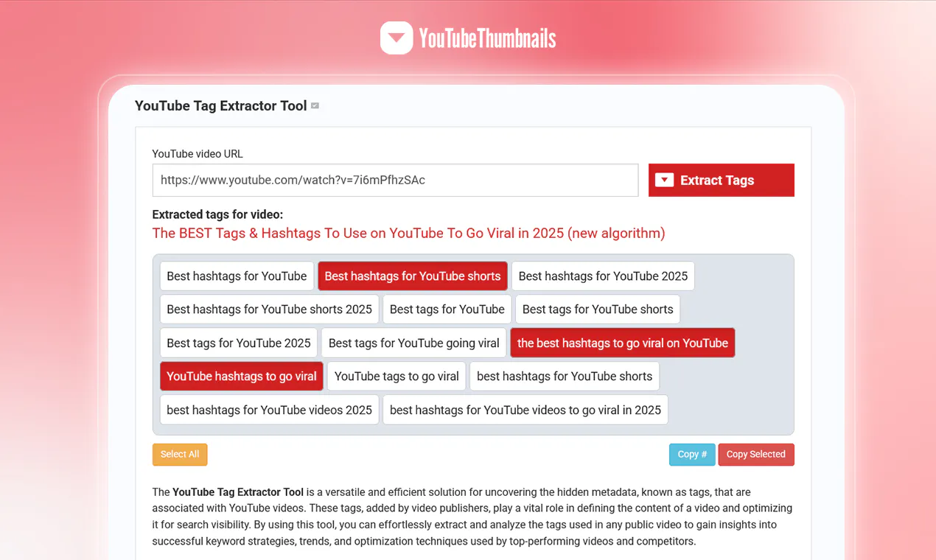Image resolution: width=936 pixels, height=560 pixels.
Task: Click the red Copy Selected button
Action: (x=756, y=455)
